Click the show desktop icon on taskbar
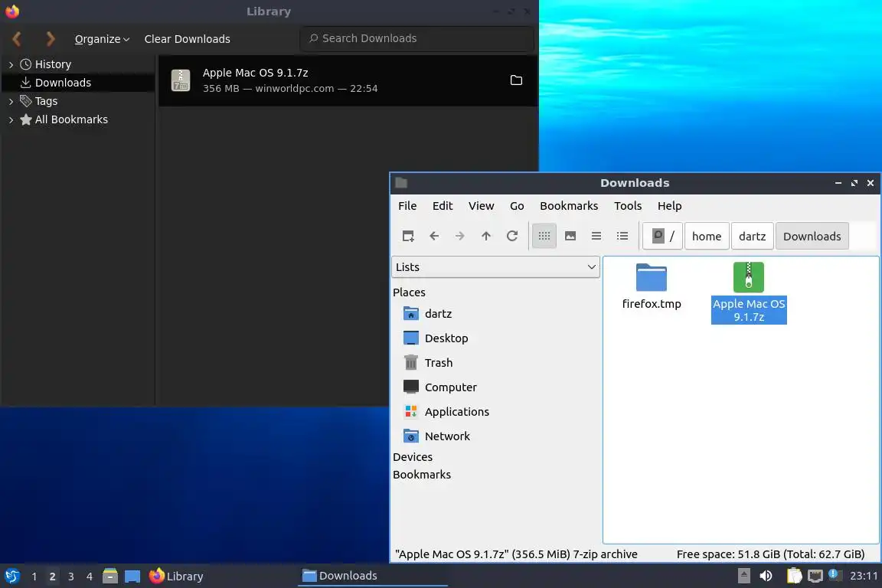 (x=132, y=577)
